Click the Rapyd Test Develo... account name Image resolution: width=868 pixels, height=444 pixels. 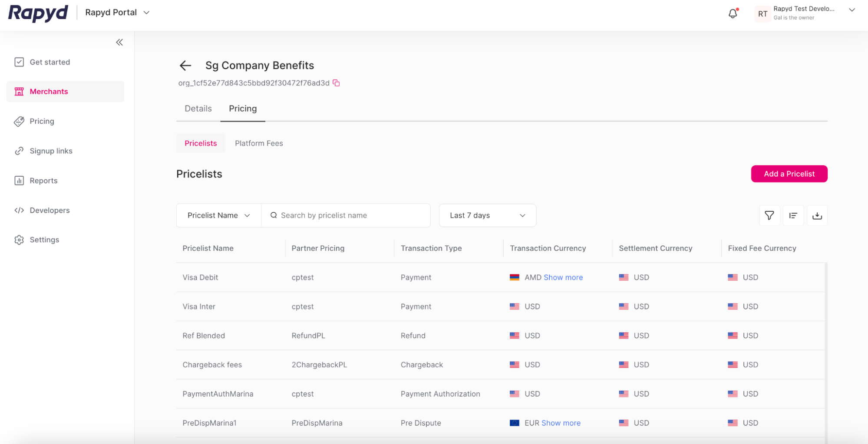[x=804, y=9]
